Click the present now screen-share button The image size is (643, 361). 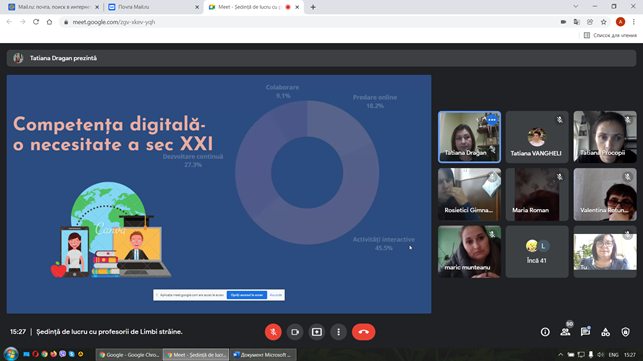(x=317, y=332)
